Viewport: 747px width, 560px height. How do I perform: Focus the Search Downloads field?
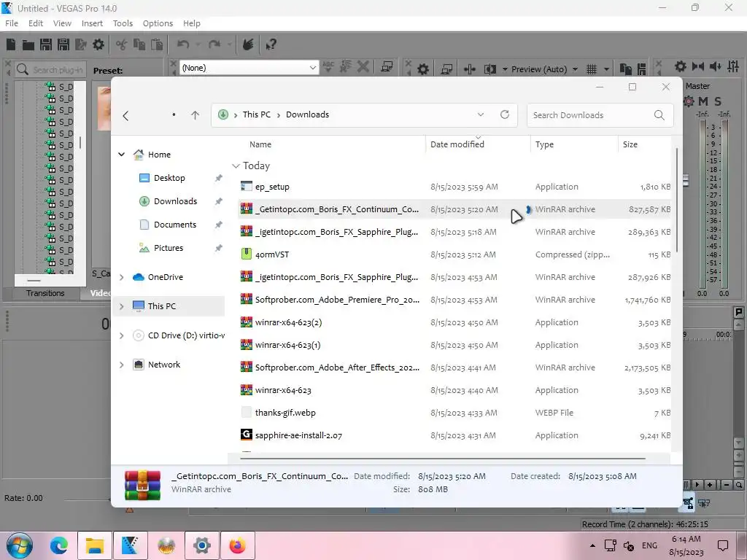point(600,115)
